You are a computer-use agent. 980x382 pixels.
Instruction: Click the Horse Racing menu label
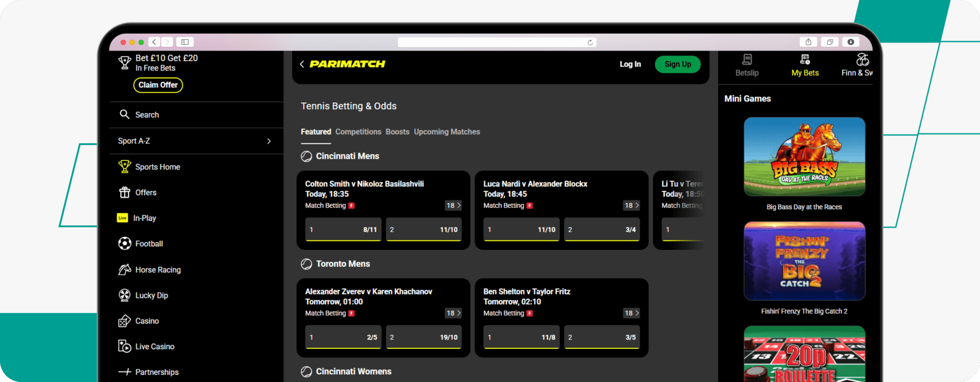(158, 270)
